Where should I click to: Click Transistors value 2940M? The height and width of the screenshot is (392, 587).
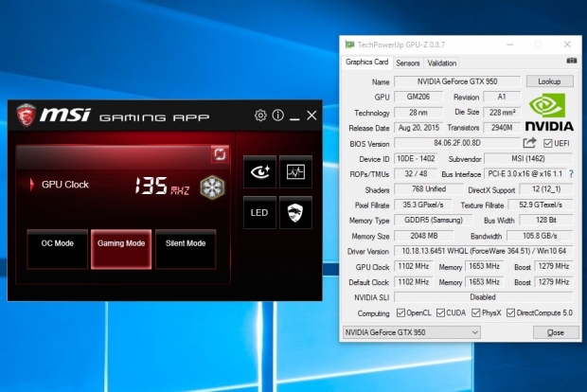(502, 128)
